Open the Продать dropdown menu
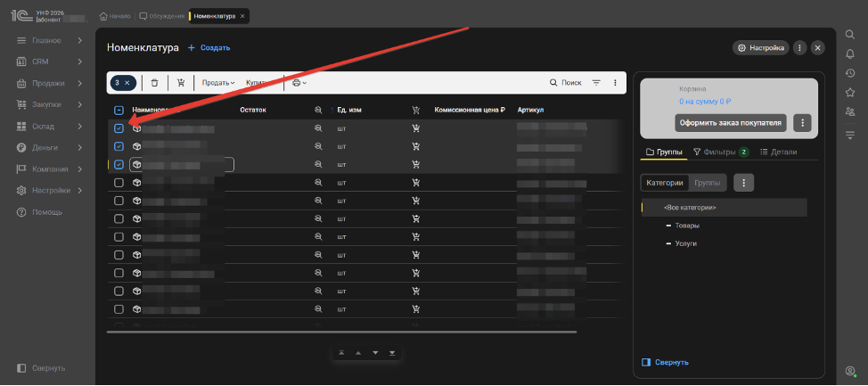The width and height of the screenshot is (868, 386). pyautogui.click(x=218, y=83)
